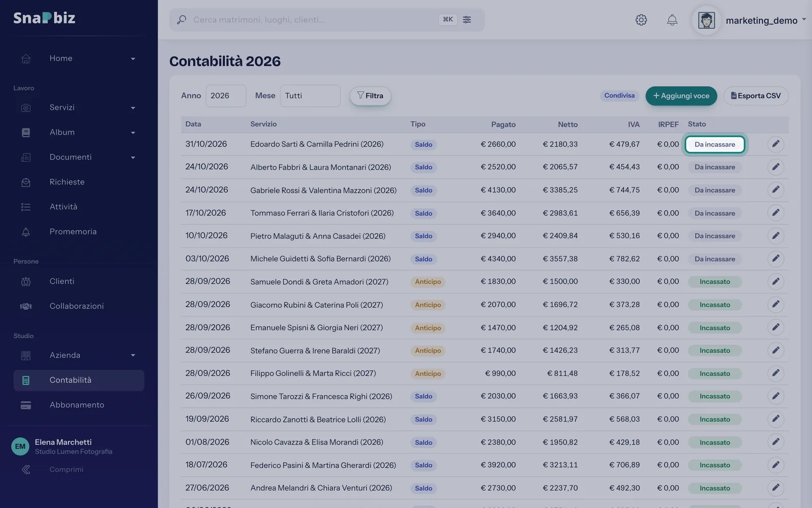Screen dimensions: 812x508
Task: Open the Collaborazioni handshake icon
Action: pos(26,306)
